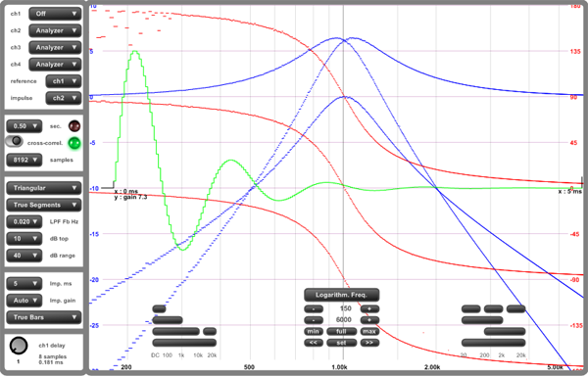Increase the 150 lower frequency with plus
The width and height of the screenshot is (588, 376).
click(369, 309)
